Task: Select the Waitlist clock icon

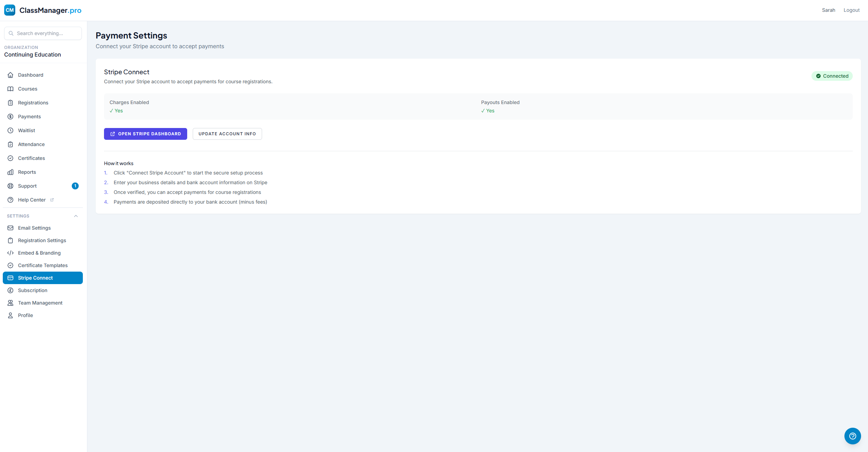Action: (x=10, y=130)
